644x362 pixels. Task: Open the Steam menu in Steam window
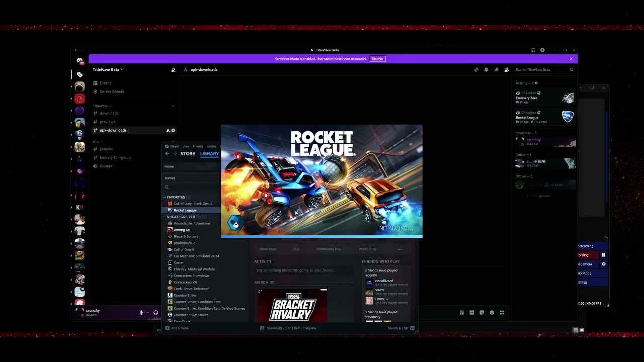tap(174, 146)
